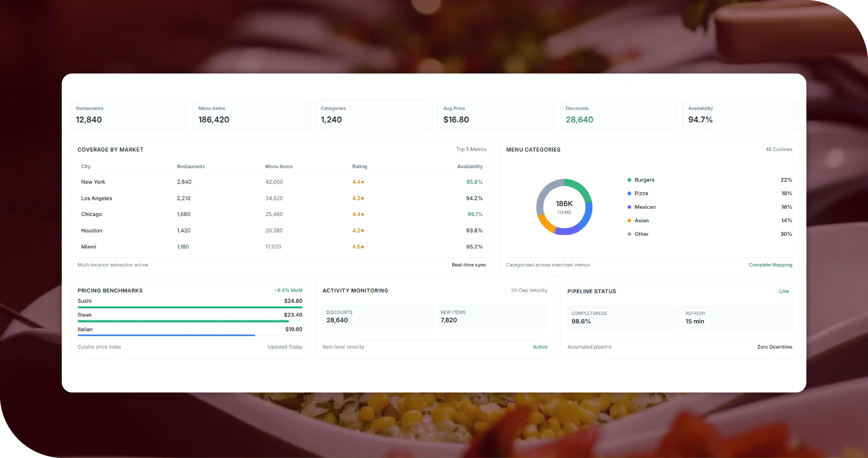Select the Categories 1,240 card
The height and width of the screenshot is (458, 868).
point(373,115)
